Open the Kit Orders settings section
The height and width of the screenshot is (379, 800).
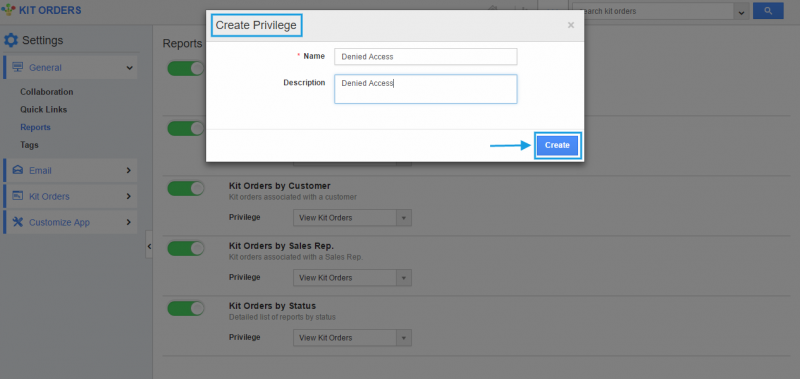tap(70, 196)
